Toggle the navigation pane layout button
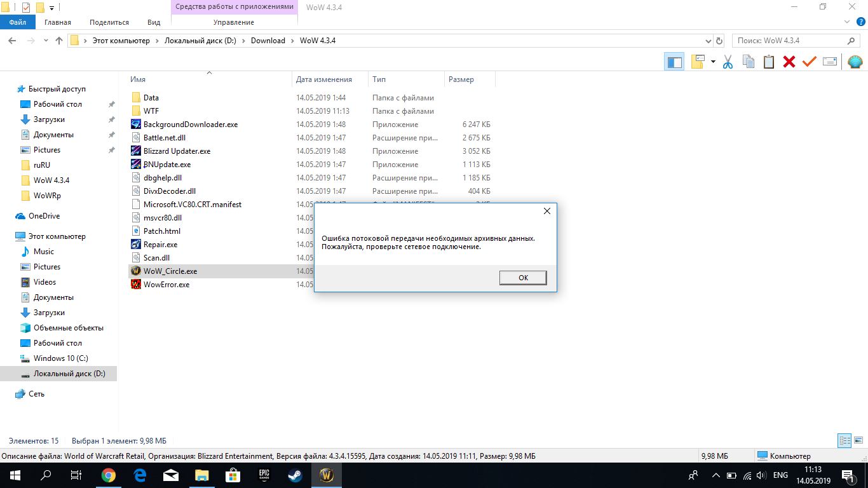Image resolution: width=868 pixels, height=488 pixels. point(674,62)
